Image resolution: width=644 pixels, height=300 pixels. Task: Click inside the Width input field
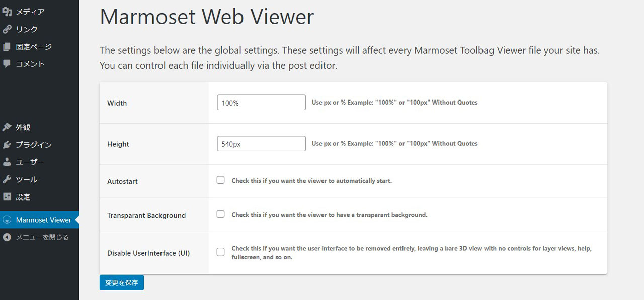pyautogui.click(x=261, y=102)
